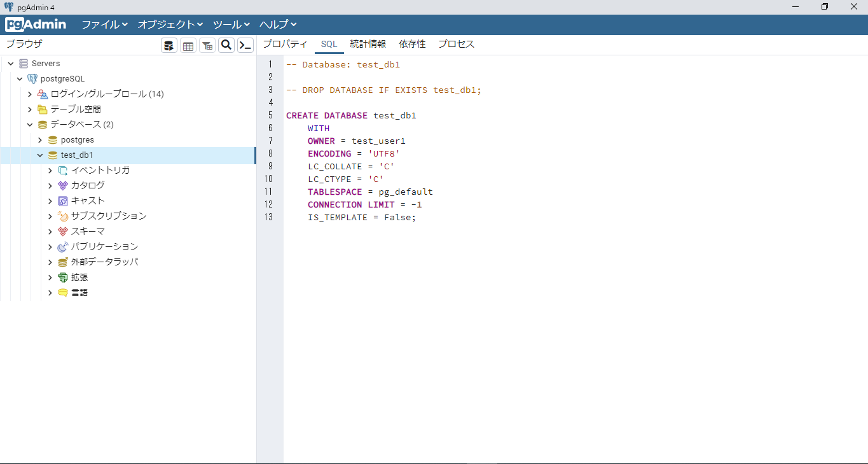Click the DROP DATABASE comment line
The height and width of the screenshot is (464, 868).
[x=383, y=90]
